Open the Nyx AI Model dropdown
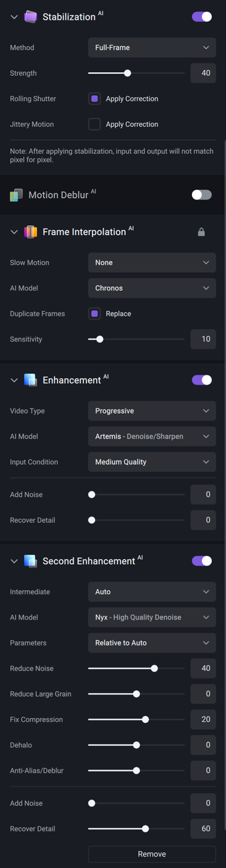 152,617
